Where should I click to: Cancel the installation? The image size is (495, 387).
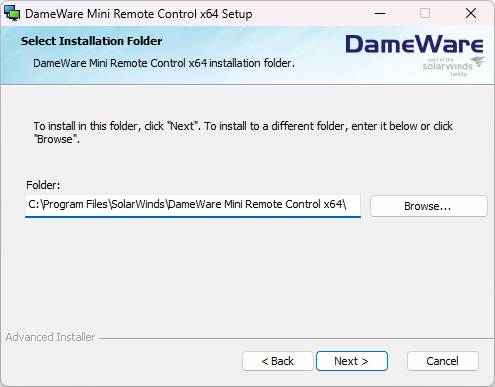[443, 361]
